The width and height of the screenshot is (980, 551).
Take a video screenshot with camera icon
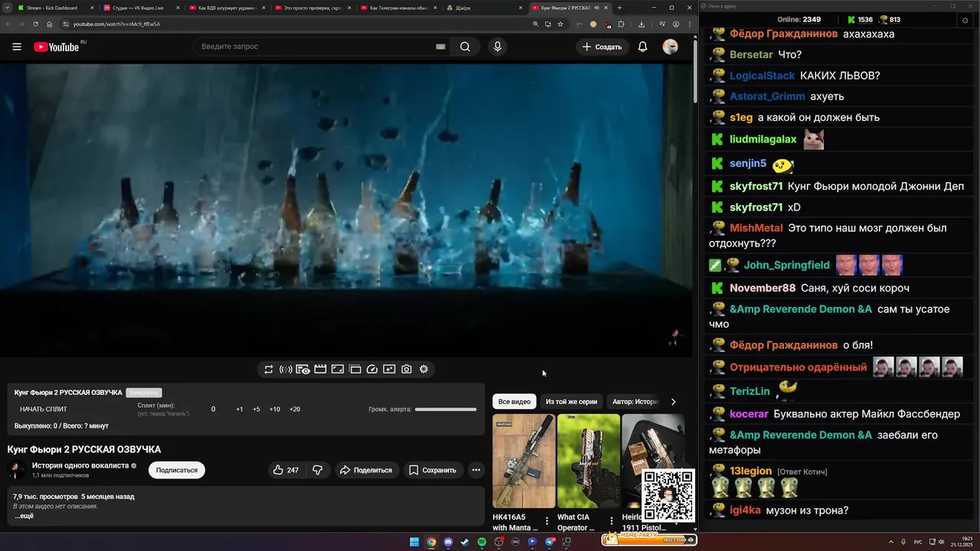(x=407, y=370)
